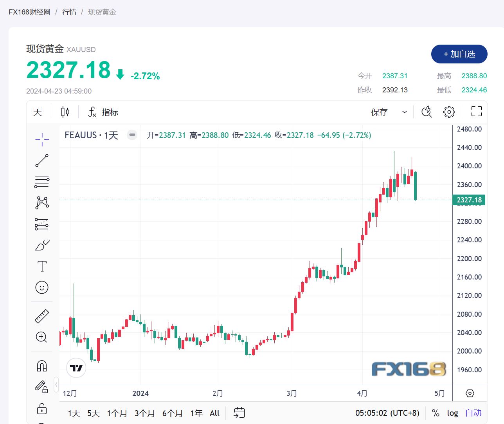
Task: Pick the emoji sticker tool
Action: click(42, 287)
